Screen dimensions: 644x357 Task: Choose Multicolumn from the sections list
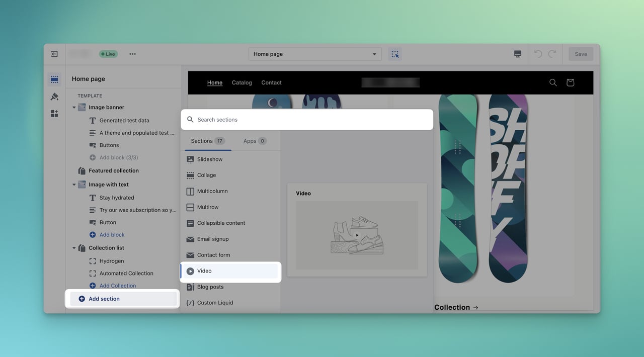[212, 191]
